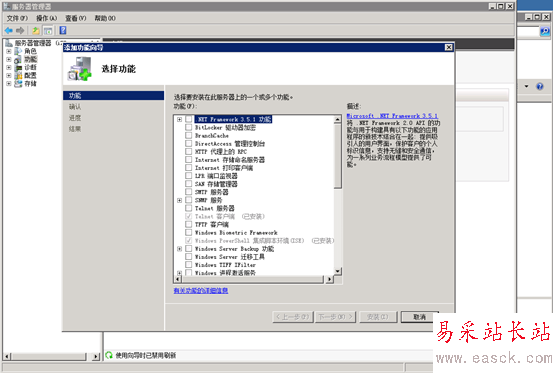This screenshot has width=553, height=373.
Task: Open the Microsoft .NET Framework 3.5.1 description link
Action: click(392, 116)
